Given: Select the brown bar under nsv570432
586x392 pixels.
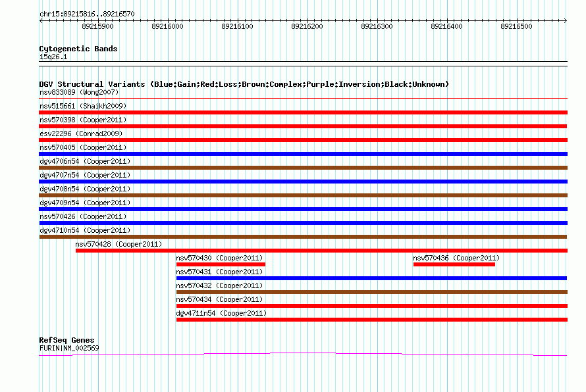Looking at the screenshot, I should (372, 292).
